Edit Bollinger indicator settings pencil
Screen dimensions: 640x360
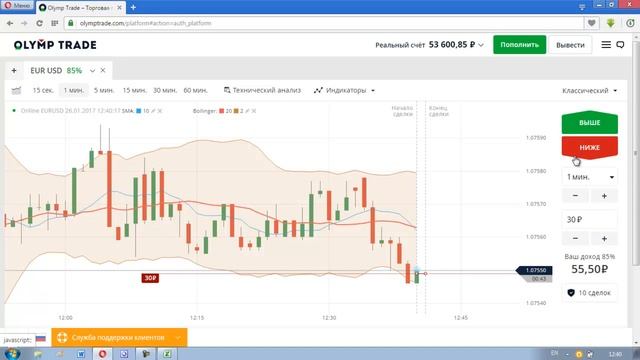click(x=247, y=111)
